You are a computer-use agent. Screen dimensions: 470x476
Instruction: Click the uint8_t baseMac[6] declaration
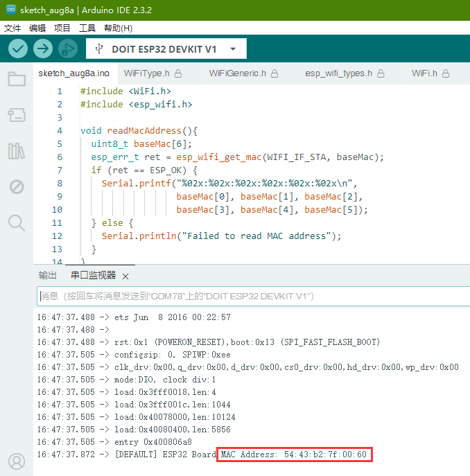click(141, 144)
